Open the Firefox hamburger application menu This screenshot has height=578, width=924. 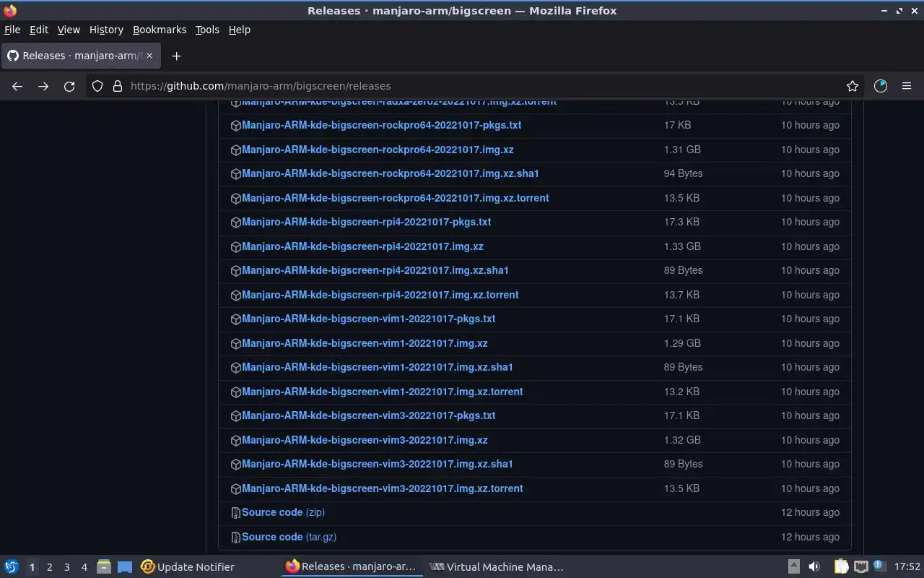(x=907, y=86)
